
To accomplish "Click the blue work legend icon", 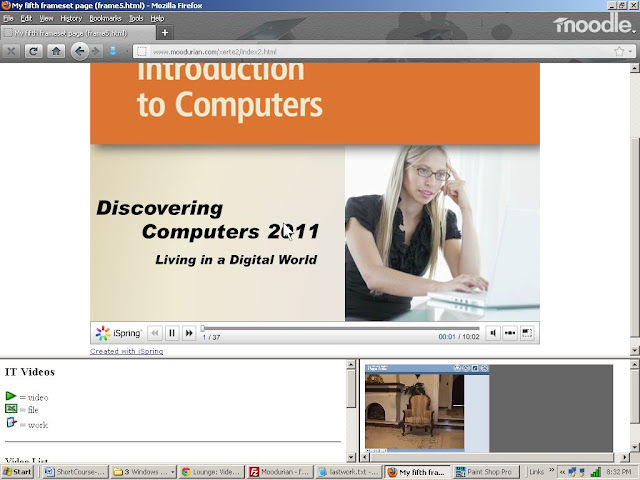I will [11, 422].
